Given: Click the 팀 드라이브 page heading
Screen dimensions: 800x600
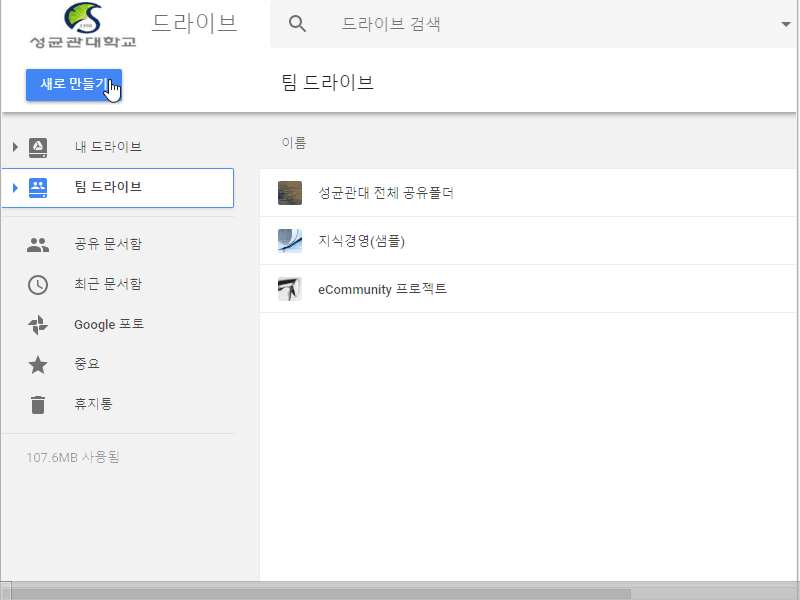Looking at the screenshot, I should 328,82.
